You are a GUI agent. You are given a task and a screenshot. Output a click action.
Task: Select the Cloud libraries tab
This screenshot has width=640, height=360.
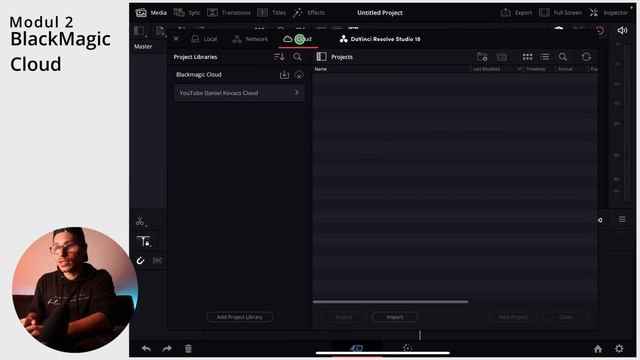point(298,39)
